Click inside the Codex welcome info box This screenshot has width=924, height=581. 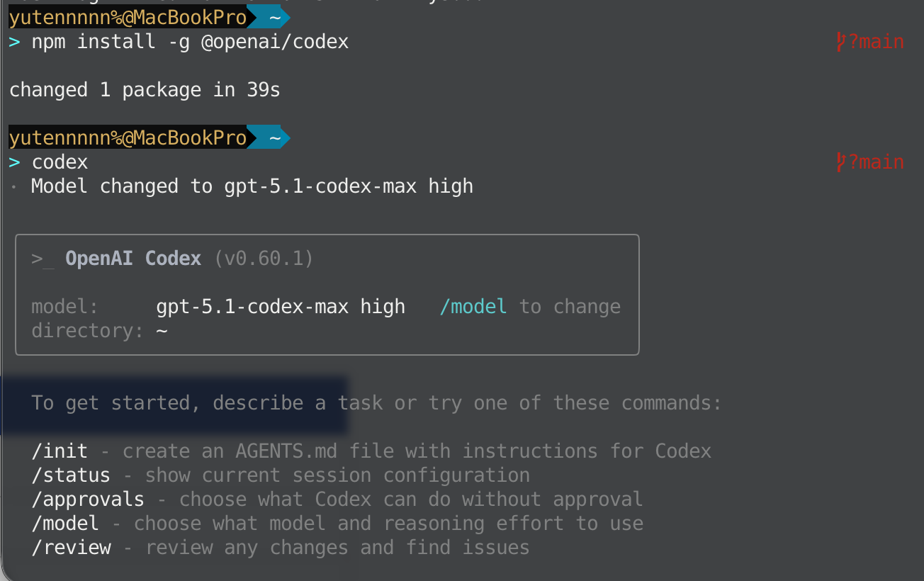tap(326, 294)
